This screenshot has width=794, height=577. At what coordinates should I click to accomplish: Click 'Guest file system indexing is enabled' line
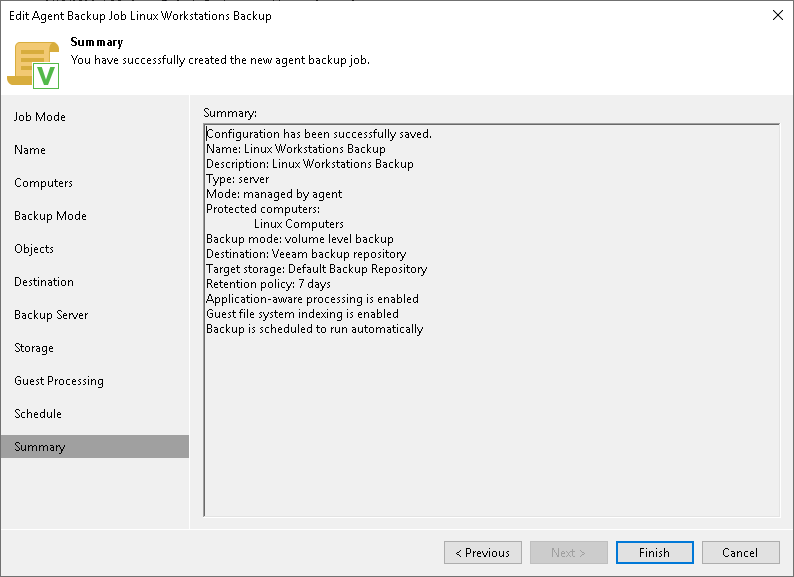(302, 314)
